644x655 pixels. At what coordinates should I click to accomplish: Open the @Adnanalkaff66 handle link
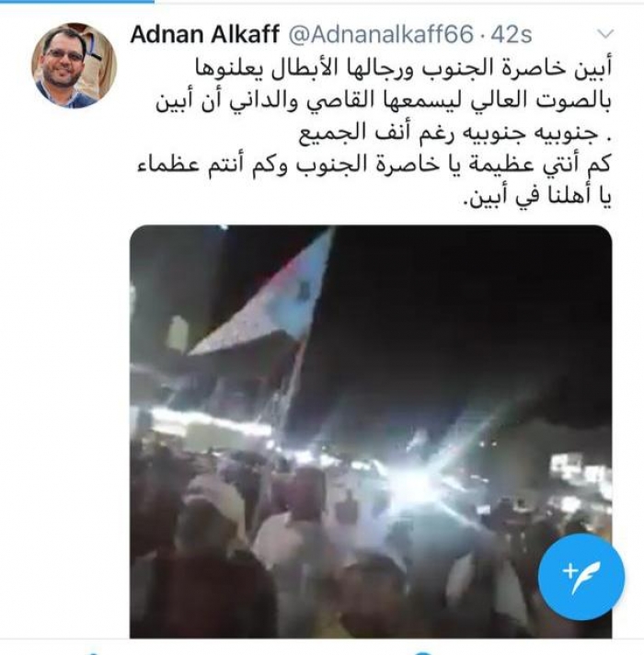click(x=381, y=34)
